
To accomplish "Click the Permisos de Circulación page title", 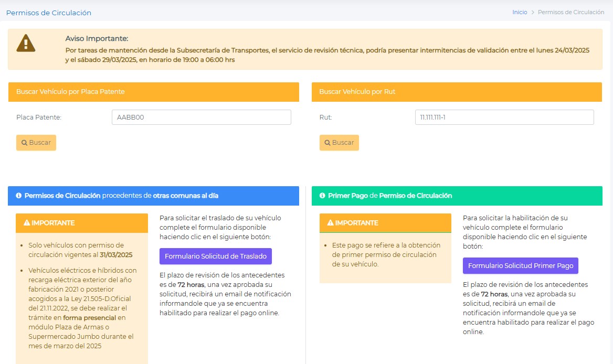I will point(48,13).
